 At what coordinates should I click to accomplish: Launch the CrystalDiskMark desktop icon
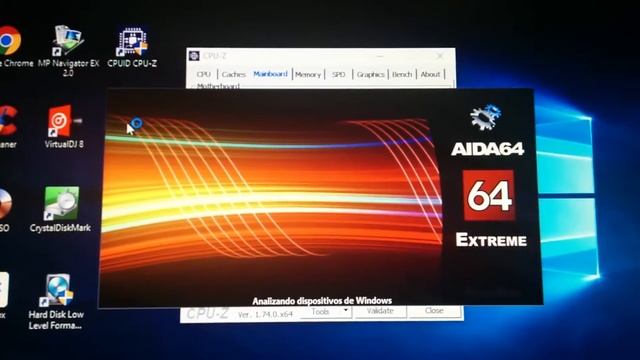(x=60, y=210)
